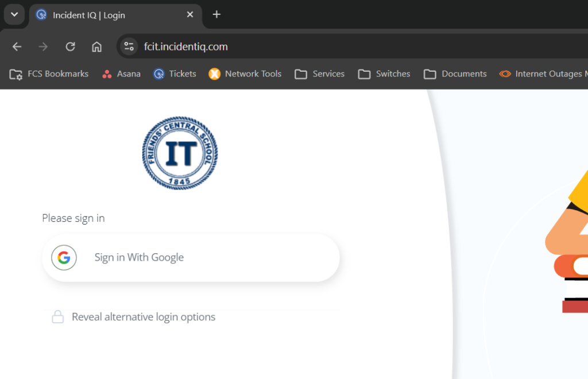The width and height of the screenshot is (588, 379).
Task: Expand the Network Tools bookmark
Action: coord(245,74)
